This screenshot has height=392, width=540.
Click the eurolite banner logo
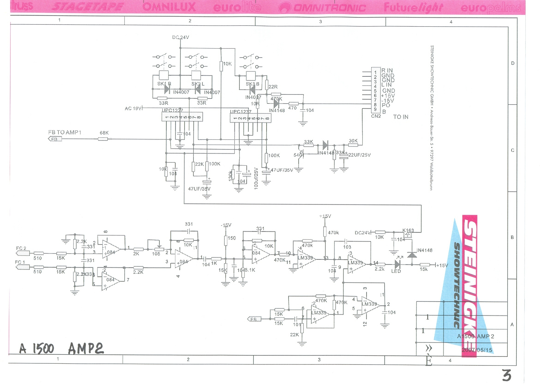237,8
